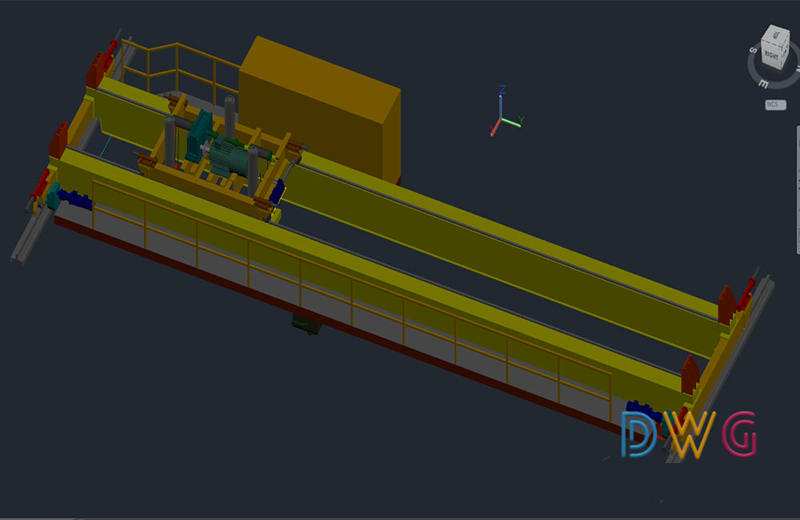The height and width of the screenshot is (520, 800).
Task: Click the red X axis of the UCS icon
Action: click(495, 128)
